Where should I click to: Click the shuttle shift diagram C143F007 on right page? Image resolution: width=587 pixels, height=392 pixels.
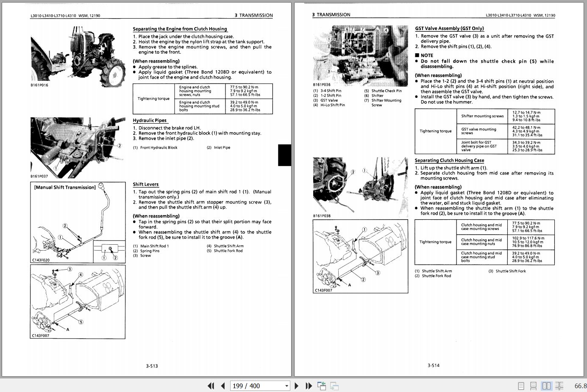pyautogui.click(x=361, y=257)
